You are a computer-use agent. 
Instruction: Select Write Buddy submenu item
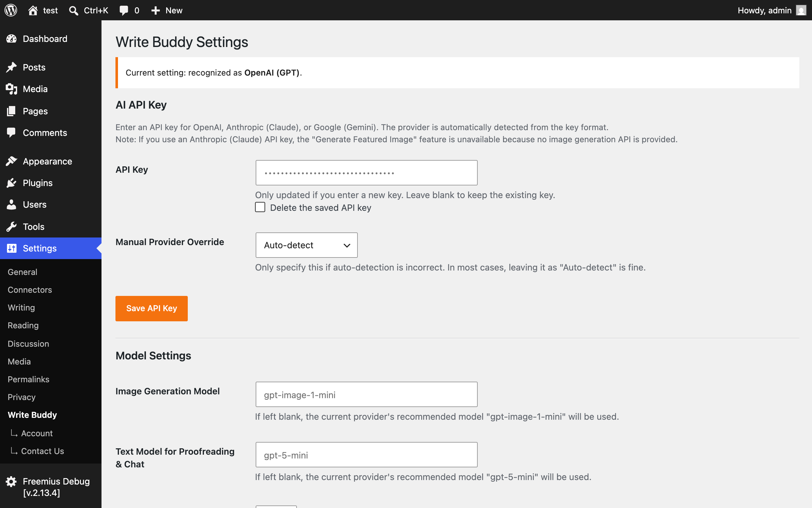click(x=32, y=415)
